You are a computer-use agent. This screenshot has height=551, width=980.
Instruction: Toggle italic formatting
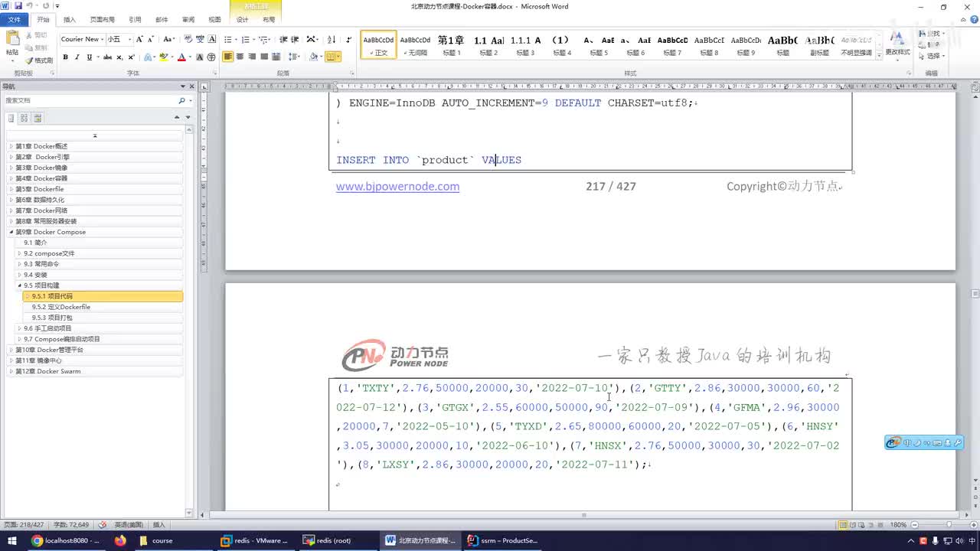(x=77, y=57)
